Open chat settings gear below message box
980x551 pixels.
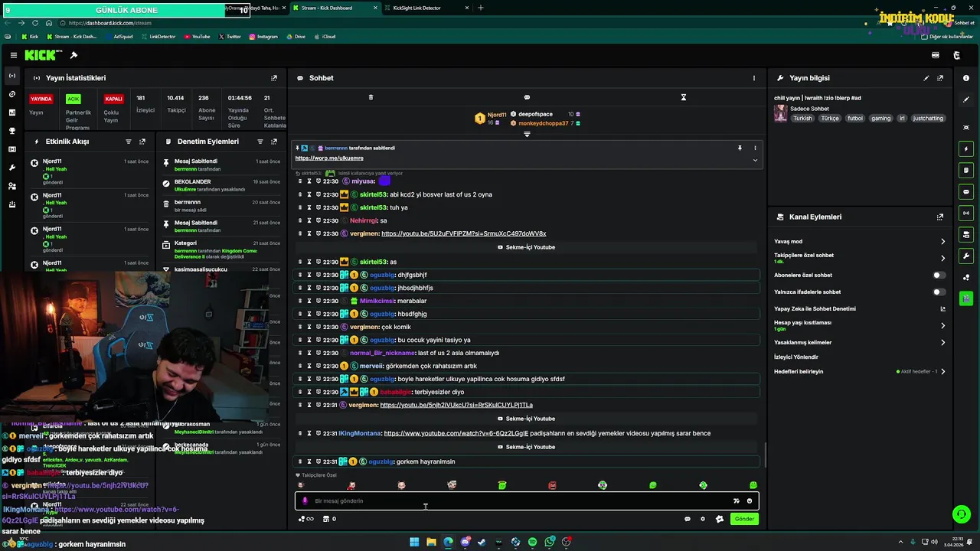pyautogui.click(x=703, y=519)
